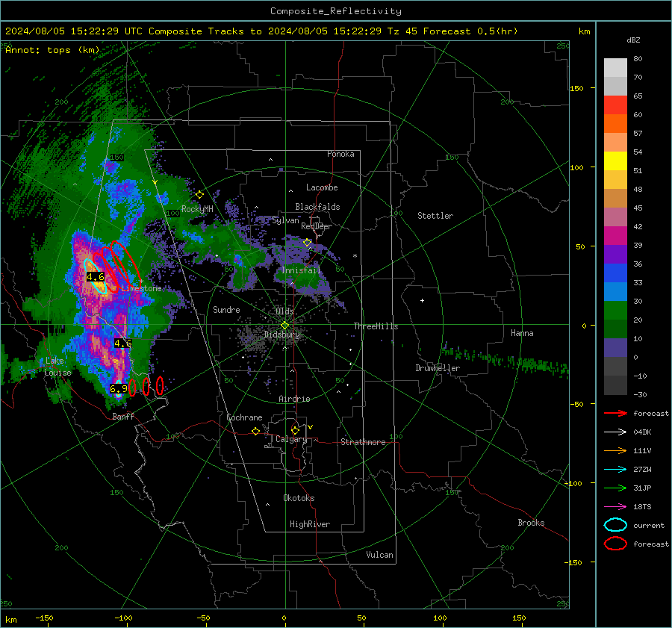Click the Composite_Reflectivity title
The height and width of the screenshot is (628, 672).
pos(336,11)
